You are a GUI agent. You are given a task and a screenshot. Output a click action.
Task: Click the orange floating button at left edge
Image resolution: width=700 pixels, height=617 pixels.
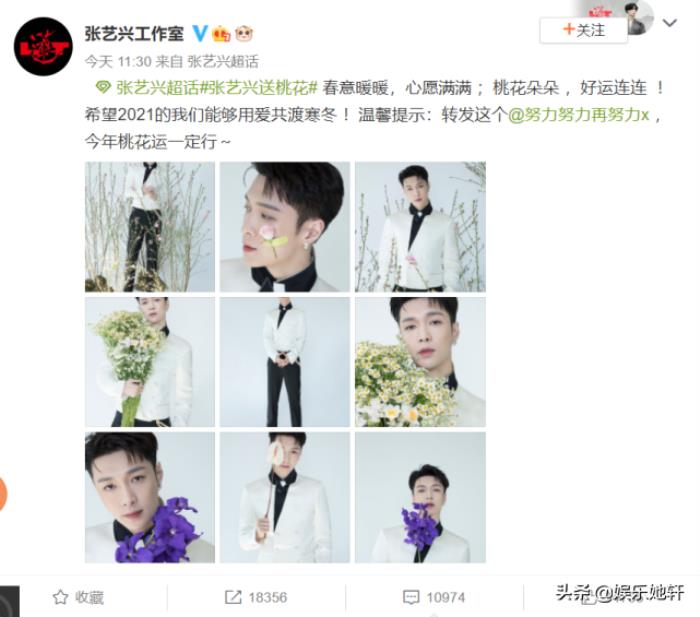click(x=3, y=494)
